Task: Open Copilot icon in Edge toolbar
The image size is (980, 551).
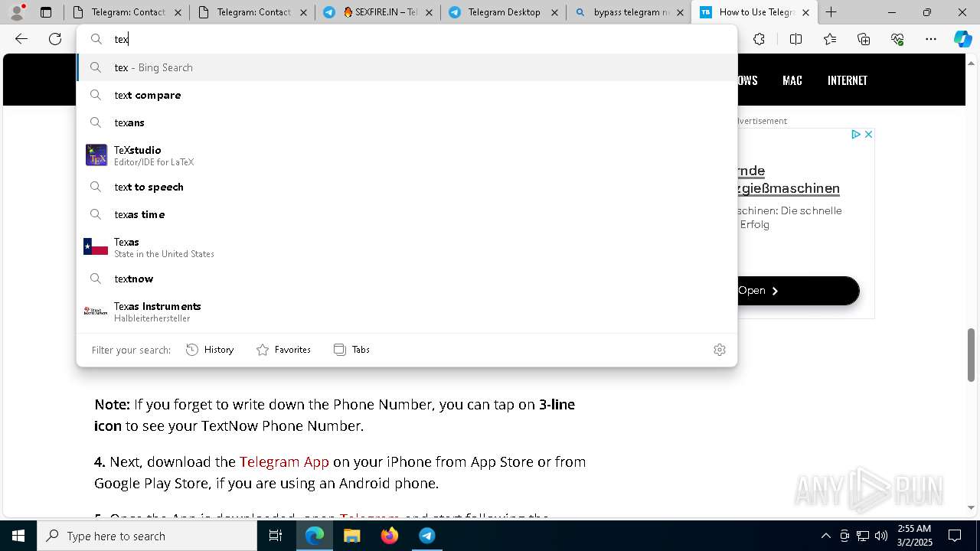Action: [962, 39]
